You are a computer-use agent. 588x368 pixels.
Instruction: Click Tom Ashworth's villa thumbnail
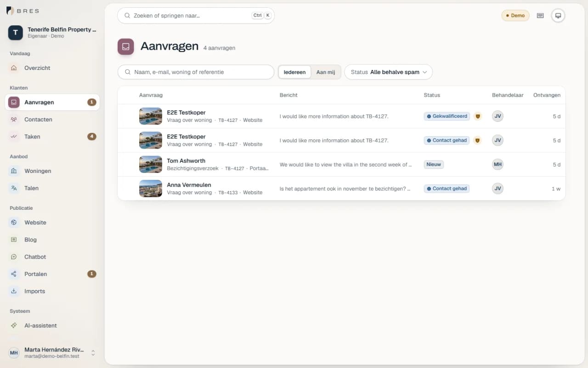tap(151, 165)
